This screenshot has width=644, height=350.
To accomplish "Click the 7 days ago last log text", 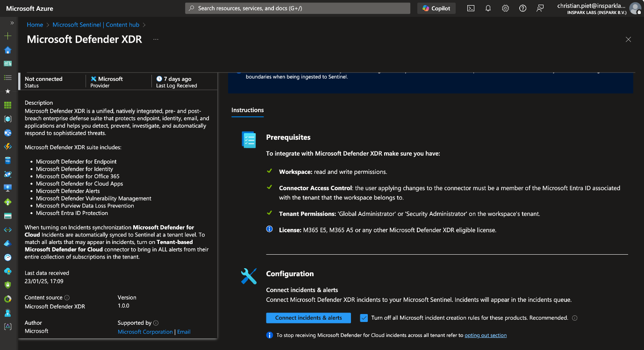I will [178, 79].
